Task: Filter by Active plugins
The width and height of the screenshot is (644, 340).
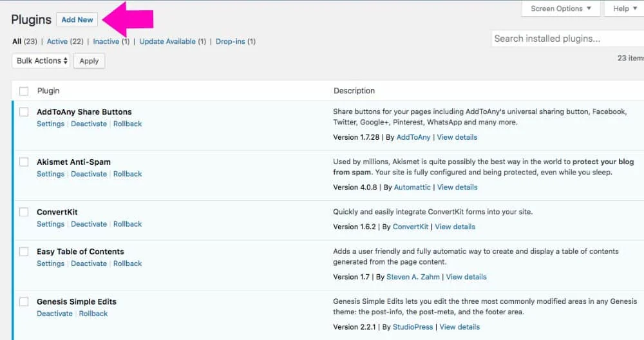Action: click(57, 41)
